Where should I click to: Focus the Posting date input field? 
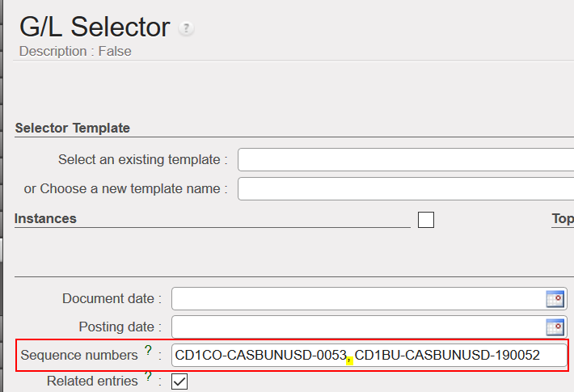[x=357, y=327]
